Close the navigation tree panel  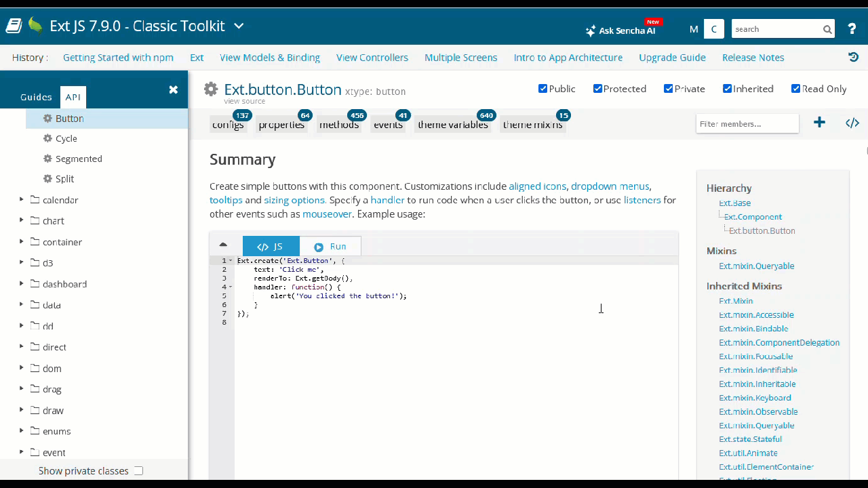[173, 89]
